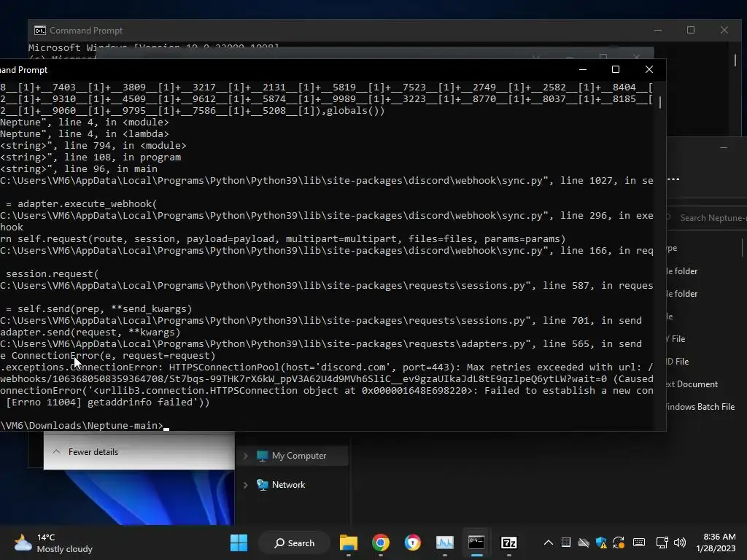Select the Text Document type entry
This screenshot has height=560, width=747.
692,384
